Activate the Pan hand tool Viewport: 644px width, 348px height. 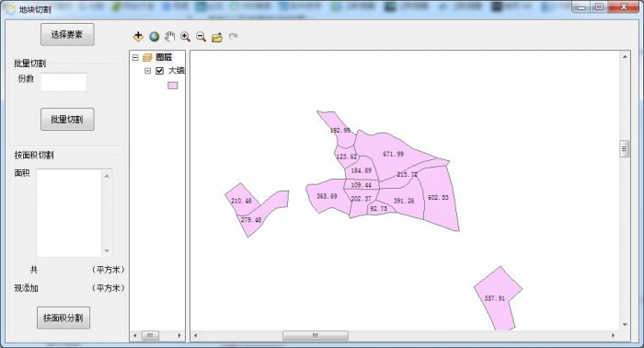(x=169, y=37)
